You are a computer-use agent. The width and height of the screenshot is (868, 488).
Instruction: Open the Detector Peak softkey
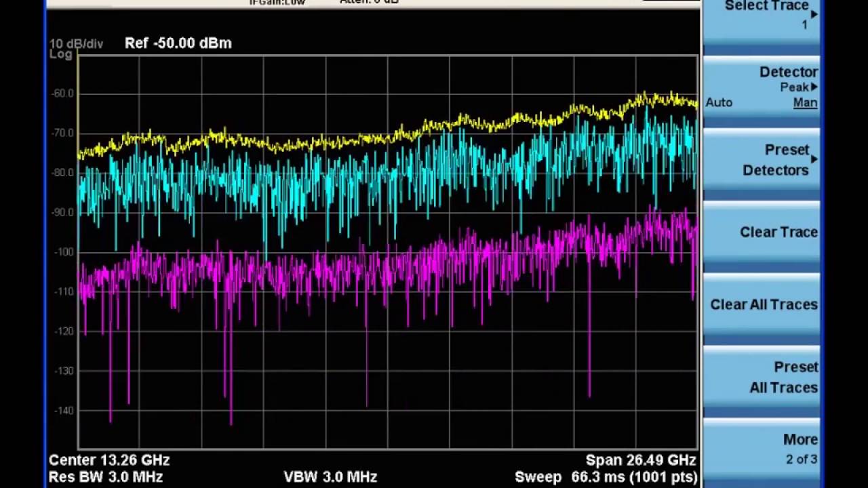[x=761, y=87]
